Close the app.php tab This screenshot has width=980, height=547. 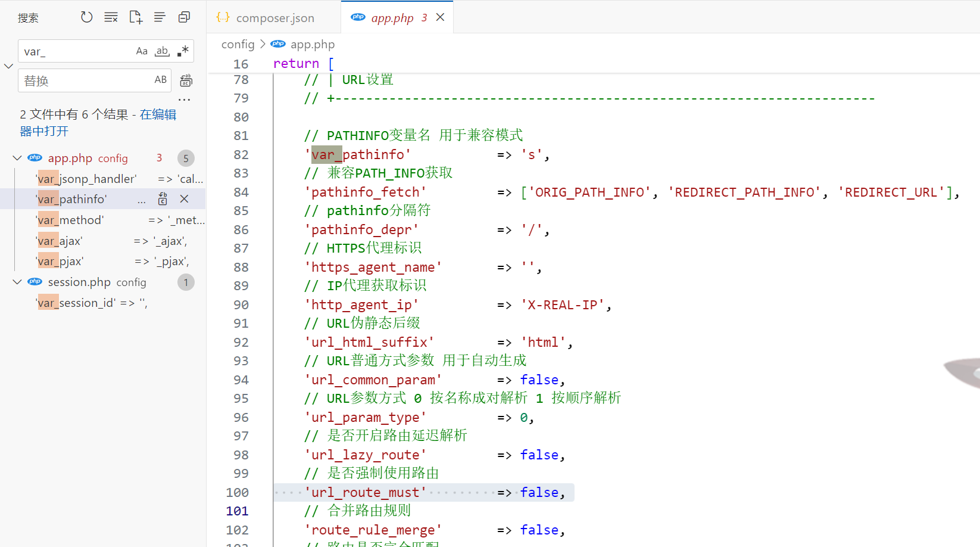[x=441, y=17]
